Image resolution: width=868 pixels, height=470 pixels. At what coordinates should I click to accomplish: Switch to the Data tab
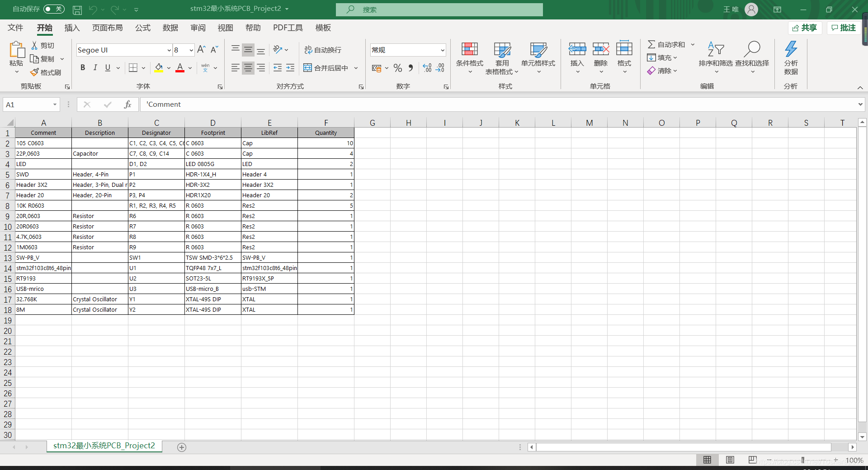pyautogui.click(x=170, y=28)
